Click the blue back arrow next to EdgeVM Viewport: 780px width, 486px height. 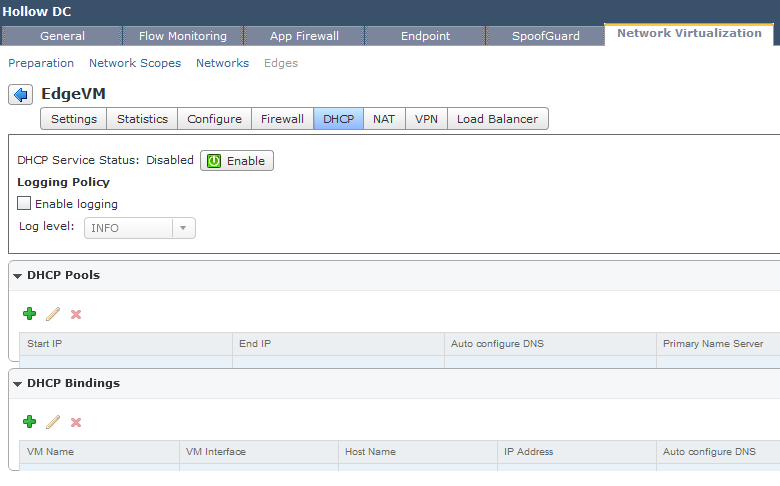21,94
